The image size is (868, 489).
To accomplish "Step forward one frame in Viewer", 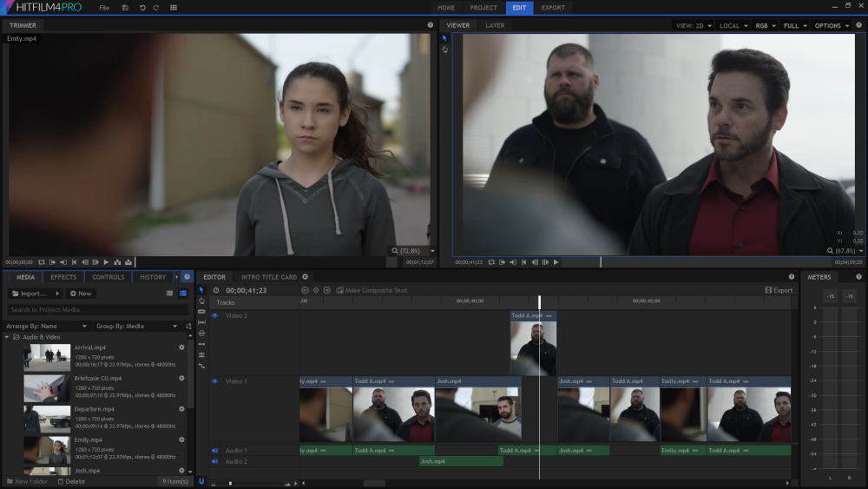I will (545, 262).
